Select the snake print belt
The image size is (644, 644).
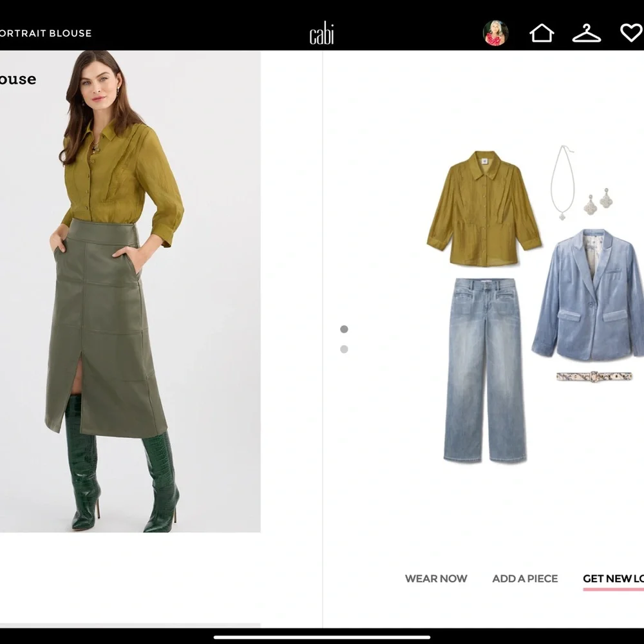[x=594, y=376]
